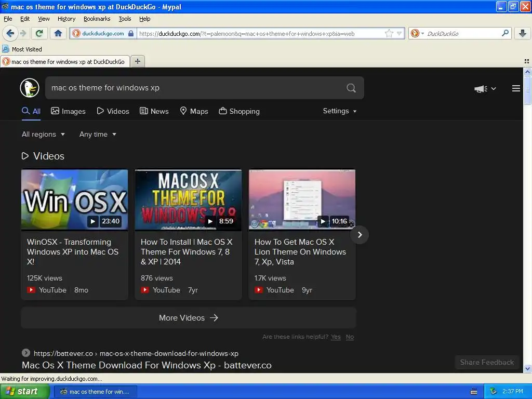Go back using the browser back arrow

point(10,33)
